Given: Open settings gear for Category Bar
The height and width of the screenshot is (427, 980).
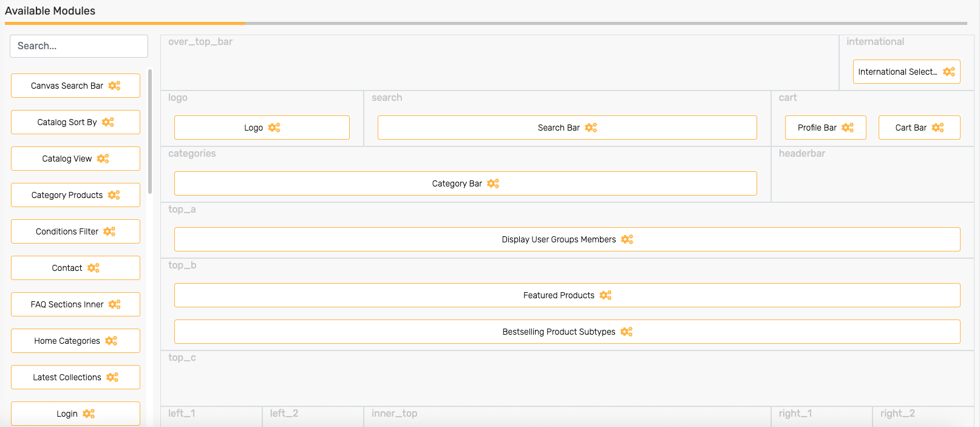Looking at the screenshot, I should tap(493, 183).
